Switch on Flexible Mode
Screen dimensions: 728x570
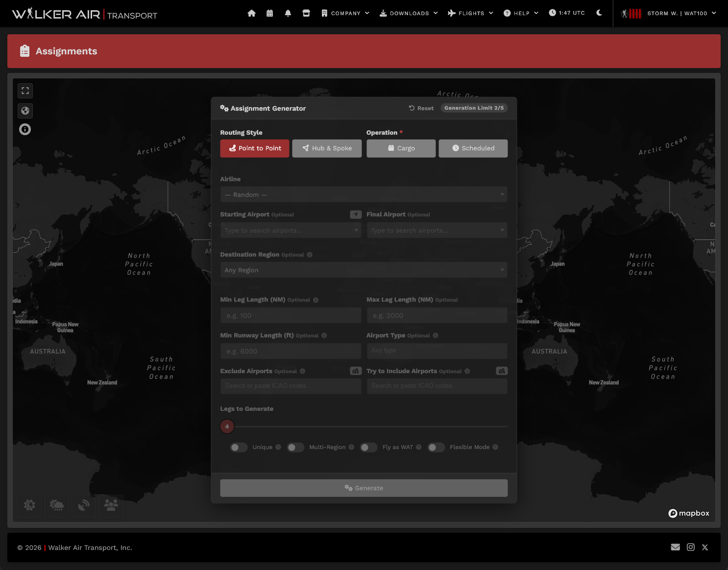436,447
